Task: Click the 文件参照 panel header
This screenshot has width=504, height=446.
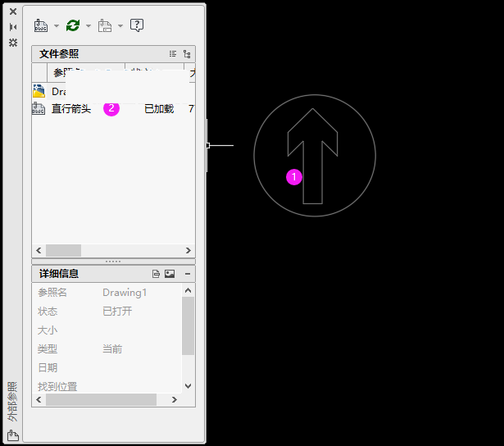Action: (113, 53)
